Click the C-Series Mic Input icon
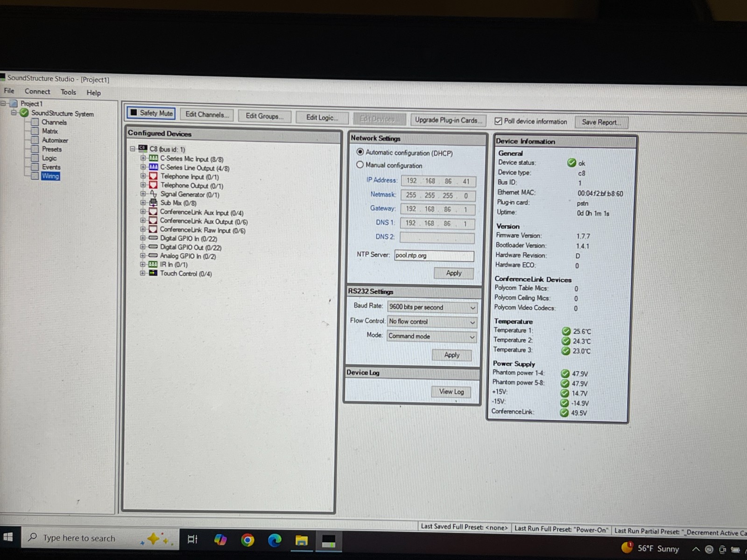The image size is (747, 560). coord(153,158)
